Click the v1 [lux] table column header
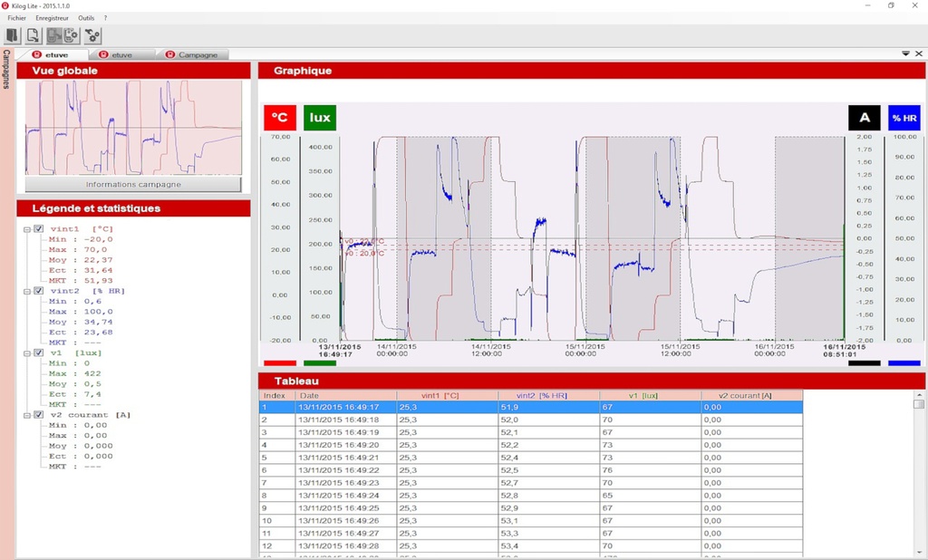The height and width of the screenshot is (560, 928). 651,395
